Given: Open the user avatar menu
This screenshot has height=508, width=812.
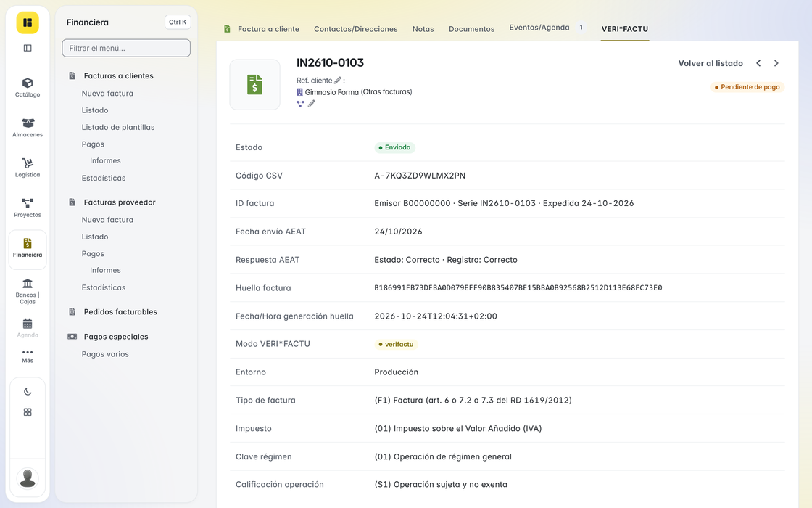Looking at the screenshot, I should tap(28, 478).
